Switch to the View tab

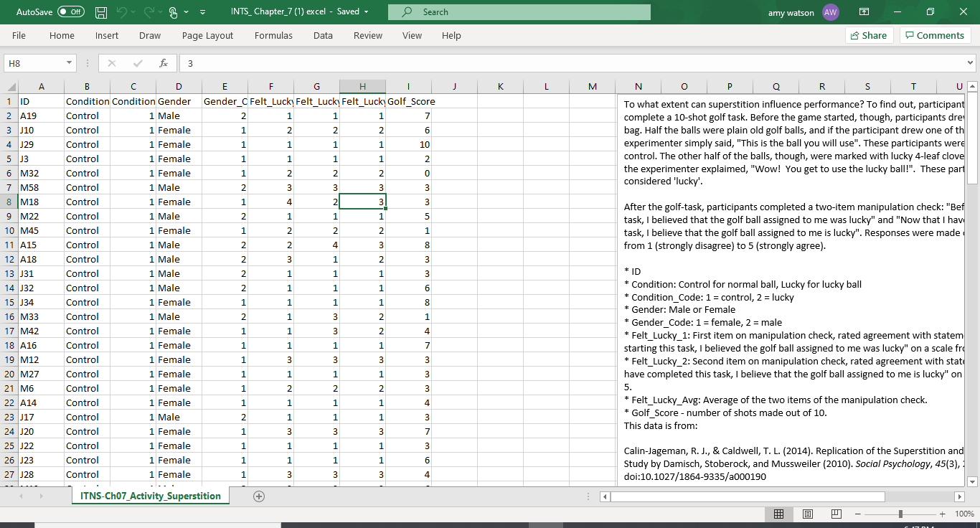coord(412,35)
